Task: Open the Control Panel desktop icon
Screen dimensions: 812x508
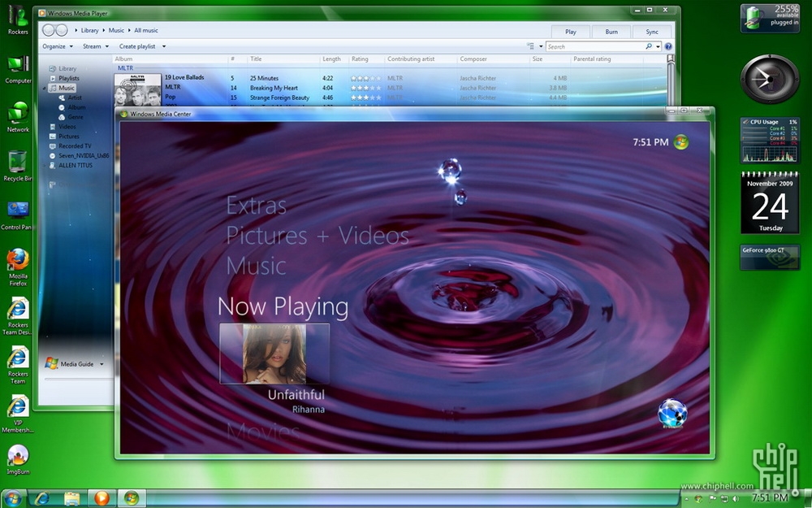Action: (x=16, y=215)
